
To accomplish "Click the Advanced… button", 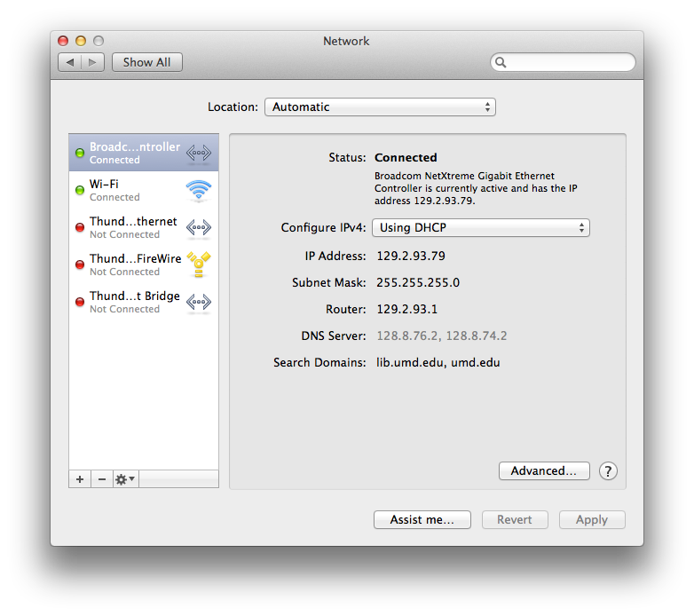I will click(544, 471).
